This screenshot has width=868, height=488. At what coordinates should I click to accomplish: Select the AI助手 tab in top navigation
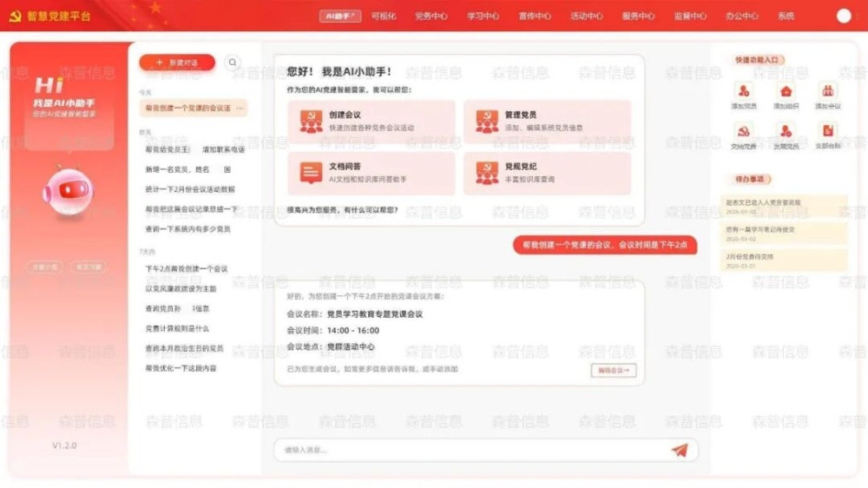point(339,16)
